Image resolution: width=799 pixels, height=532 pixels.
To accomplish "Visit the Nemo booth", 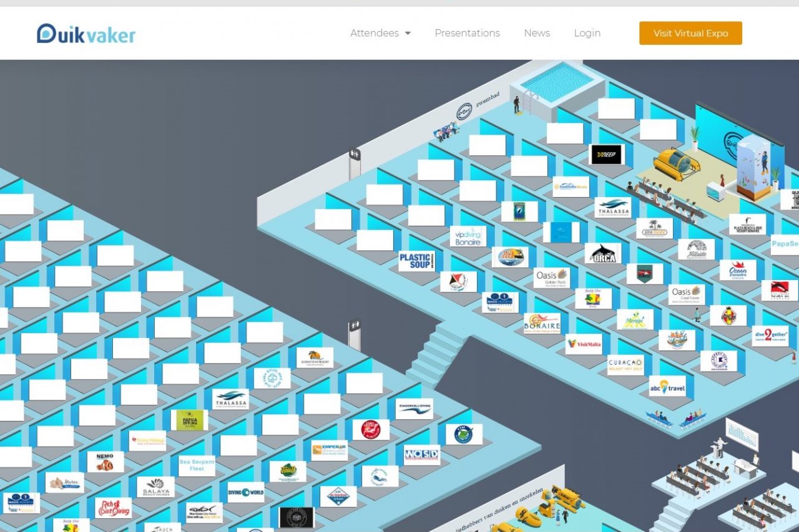I will 105,462.
